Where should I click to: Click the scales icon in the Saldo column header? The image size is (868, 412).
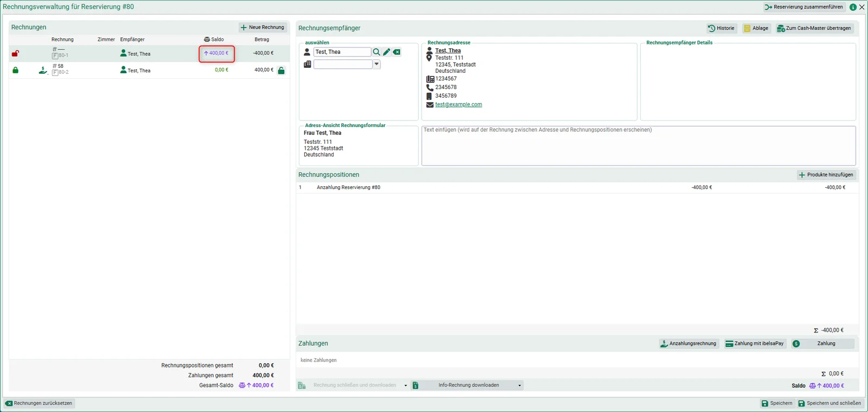(207, 40)
